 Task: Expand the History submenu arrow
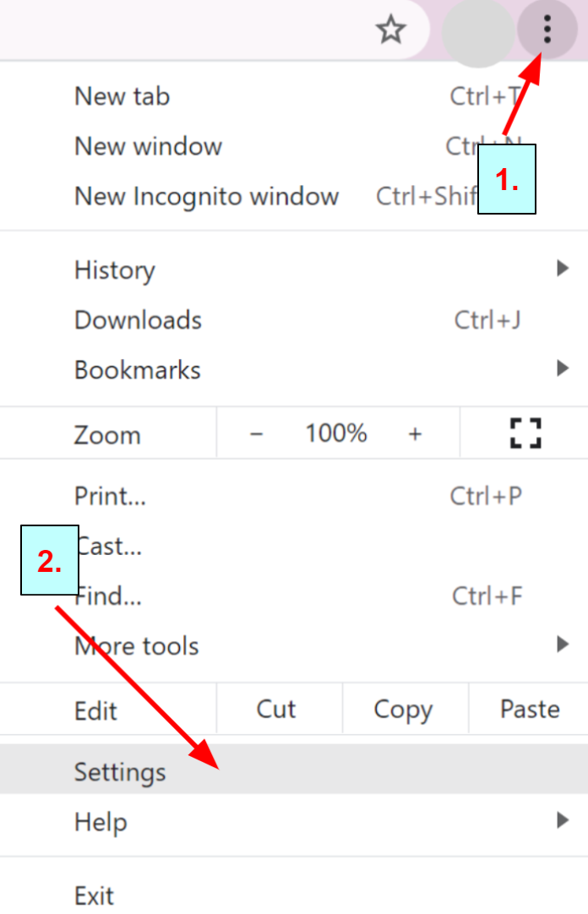tap(562, 269)
